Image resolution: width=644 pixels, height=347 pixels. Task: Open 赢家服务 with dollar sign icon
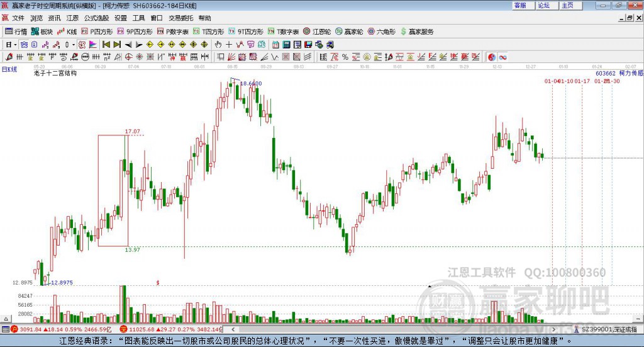(416, 31)
